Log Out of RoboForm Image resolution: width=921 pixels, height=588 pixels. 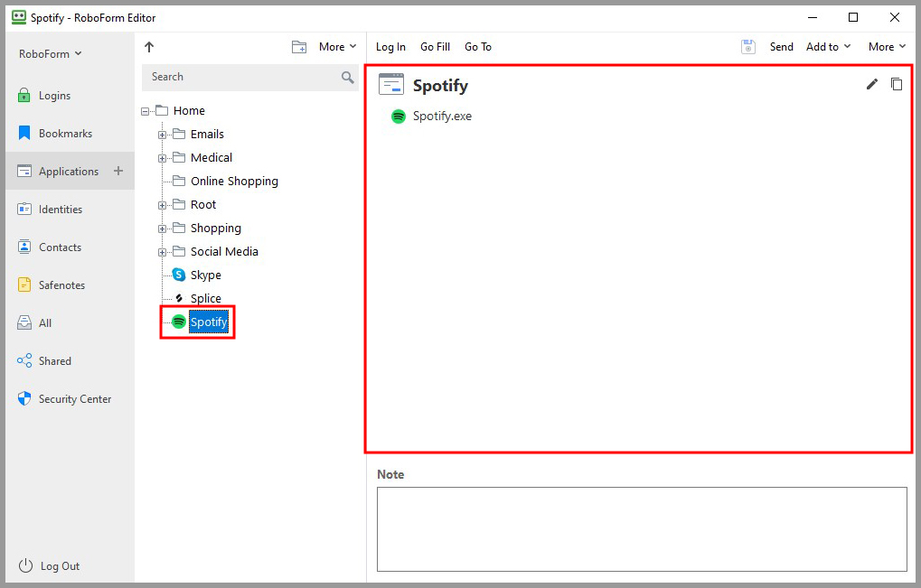[x=49, y=566]
